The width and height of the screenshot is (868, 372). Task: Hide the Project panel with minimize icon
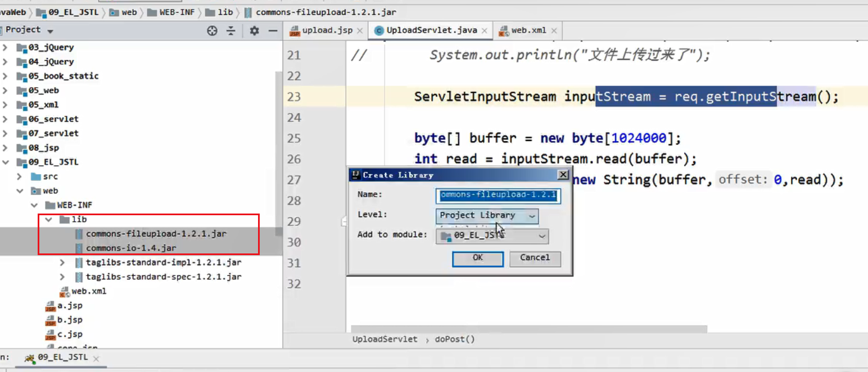[273, 31]
